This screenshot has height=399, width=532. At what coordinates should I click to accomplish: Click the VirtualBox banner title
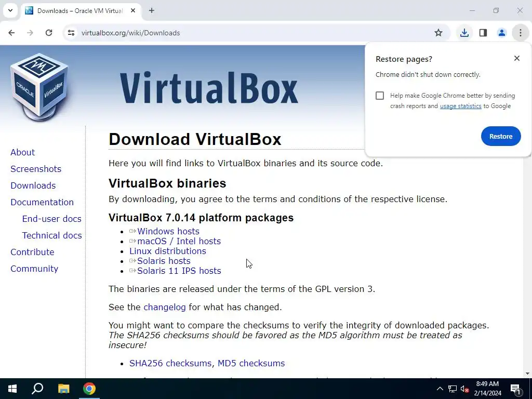[209, 87]
